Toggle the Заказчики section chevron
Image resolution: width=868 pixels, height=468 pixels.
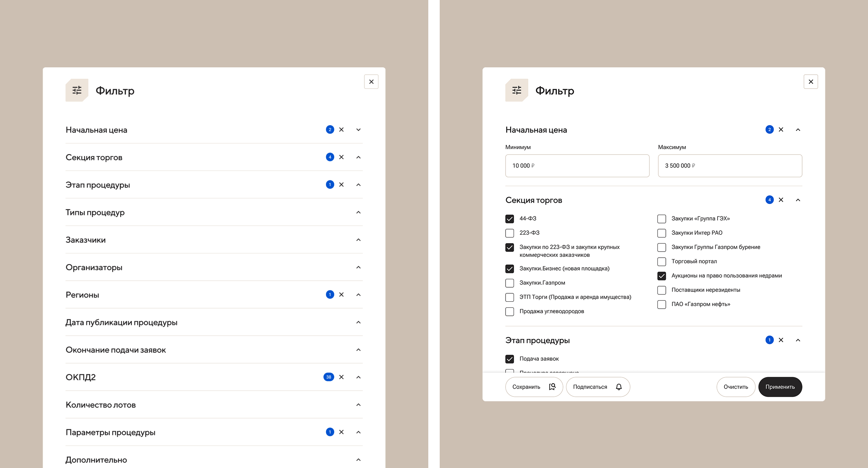coord(358,240)
